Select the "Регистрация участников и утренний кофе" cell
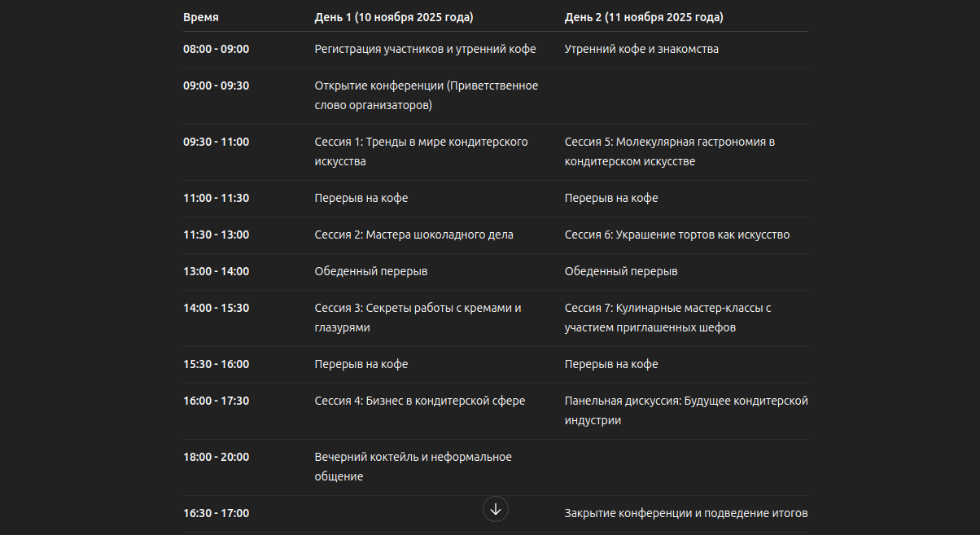Screen dimensions: 980x535 coord(425,49)
